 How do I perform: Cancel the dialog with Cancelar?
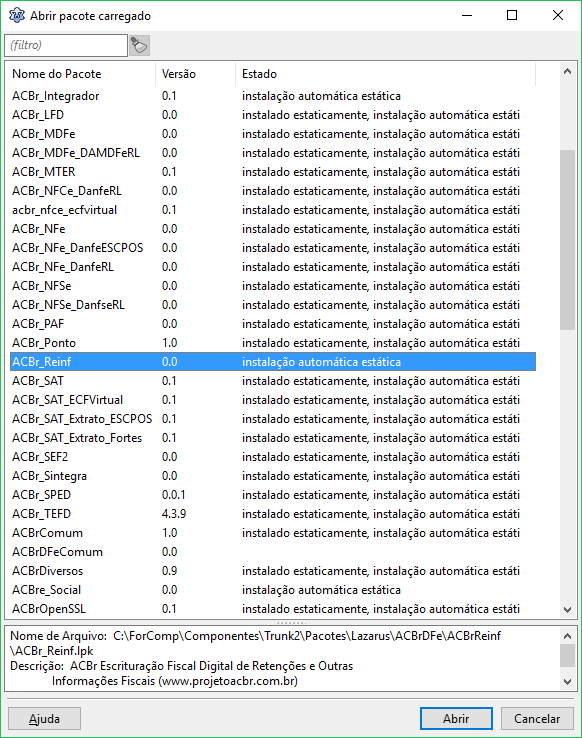pyautogui.click(x=537, y=719)
